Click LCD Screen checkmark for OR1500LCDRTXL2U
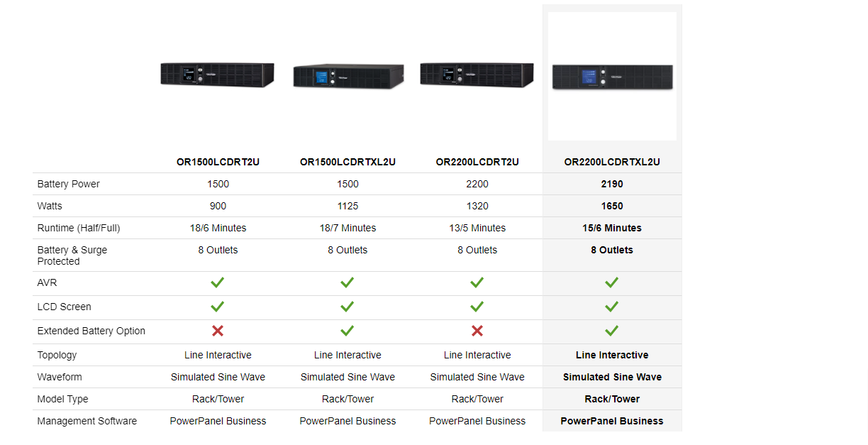868x445 pixels. click(x=347, y=307)
